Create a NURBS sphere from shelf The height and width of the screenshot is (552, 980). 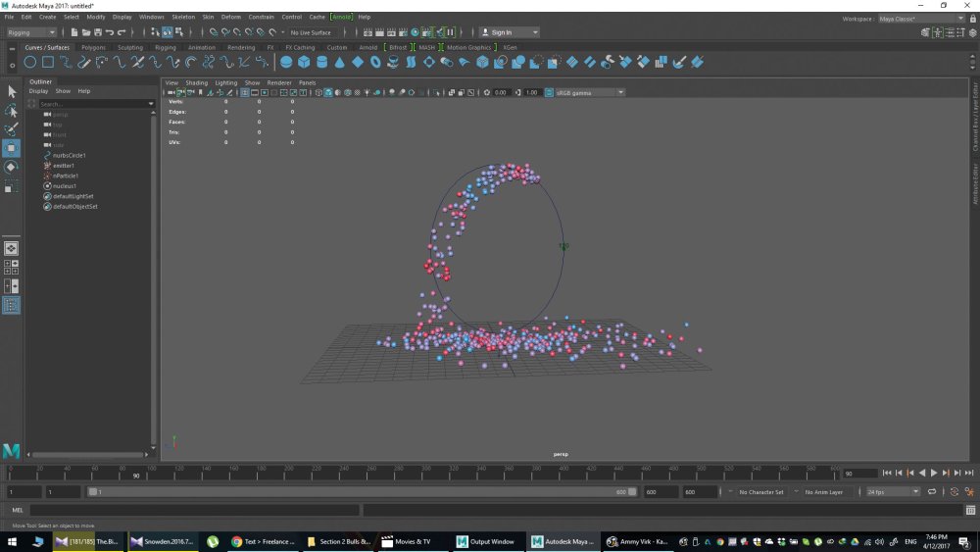coord(286,62)
